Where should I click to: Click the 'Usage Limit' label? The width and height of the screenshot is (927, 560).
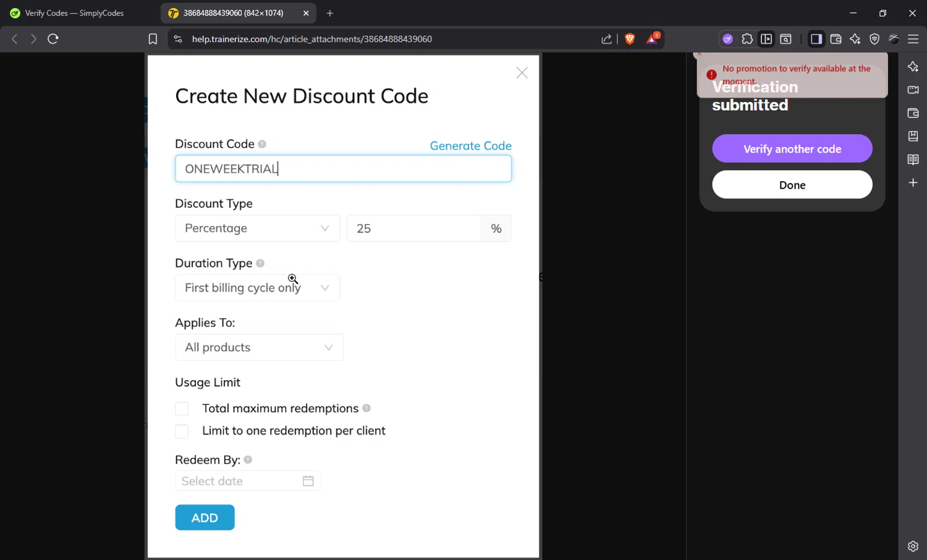(208, 383)
